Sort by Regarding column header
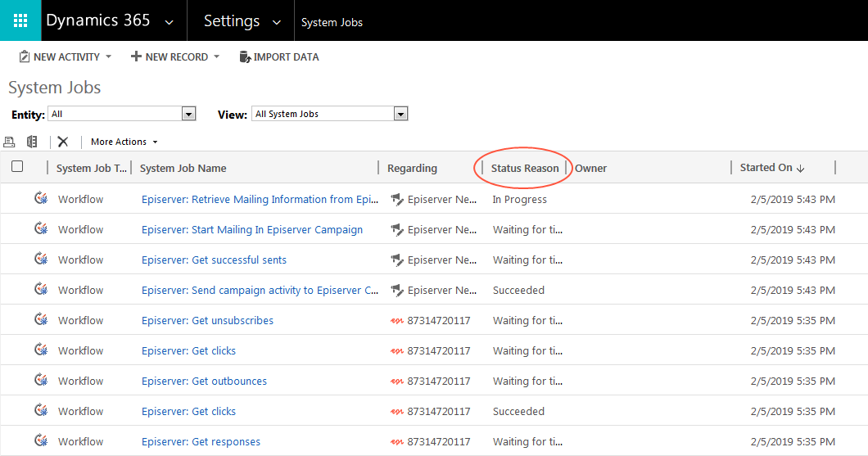The width and height of the screenshot is (868, 456). 412,168
